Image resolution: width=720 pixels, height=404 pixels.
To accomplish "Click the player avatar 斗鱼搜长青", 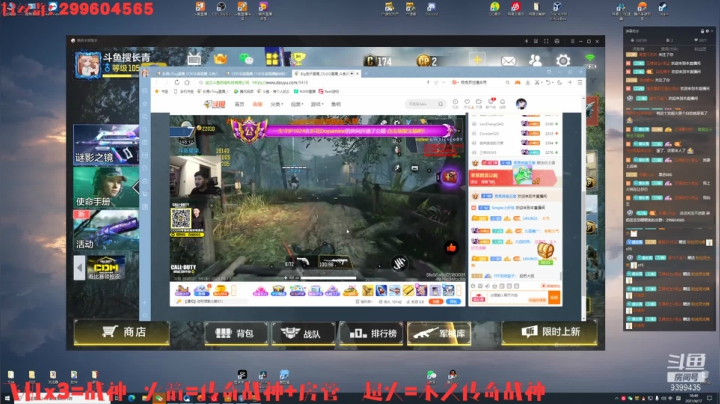I will pyautogui.click(x=88, y=64).
